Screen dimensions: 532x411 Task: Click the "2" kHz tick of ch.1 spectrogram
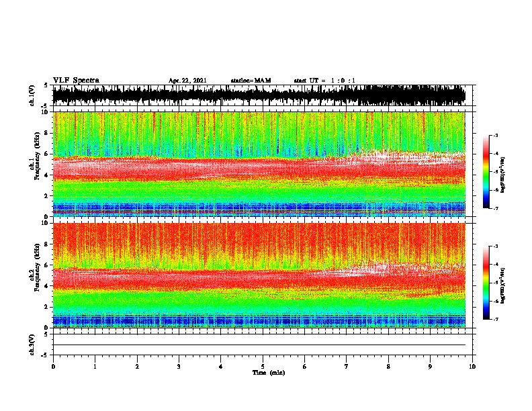pos(46,195)
